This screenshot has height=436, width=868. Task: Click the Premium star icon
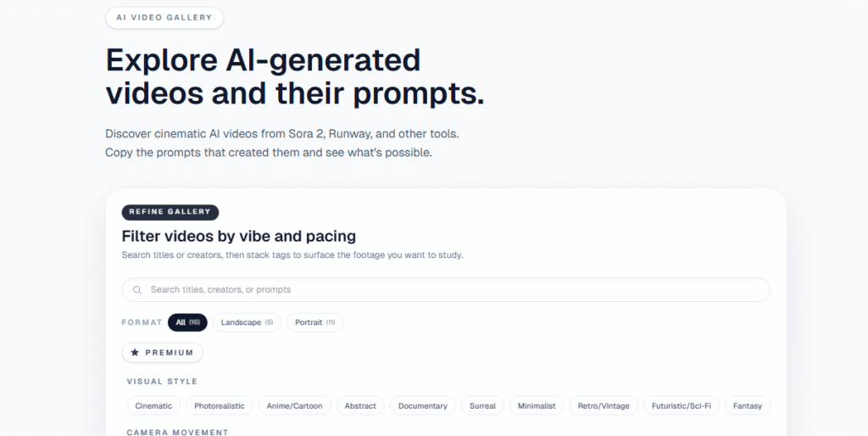pyautogui.click(x=135, y=352)
